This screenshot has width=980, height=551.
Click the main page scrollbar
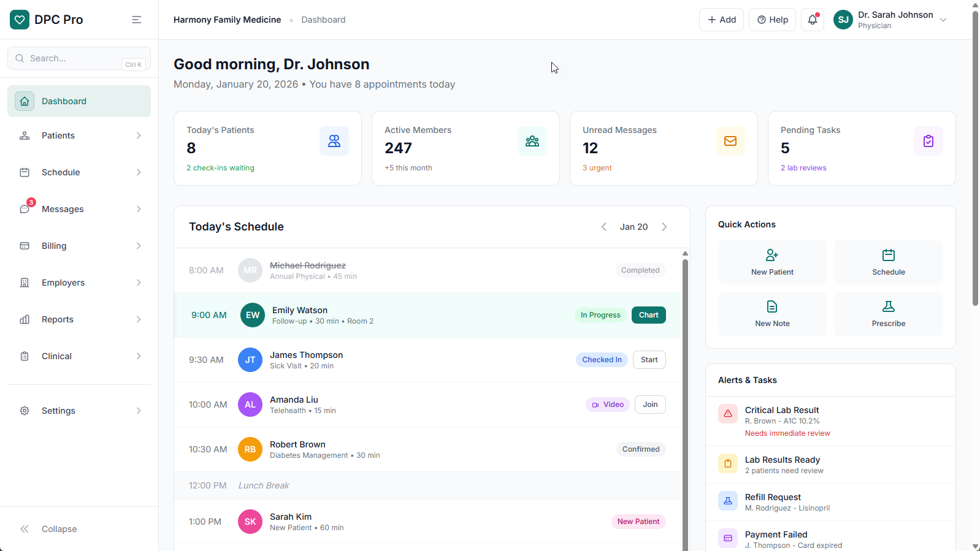click(x=975, y=158)
